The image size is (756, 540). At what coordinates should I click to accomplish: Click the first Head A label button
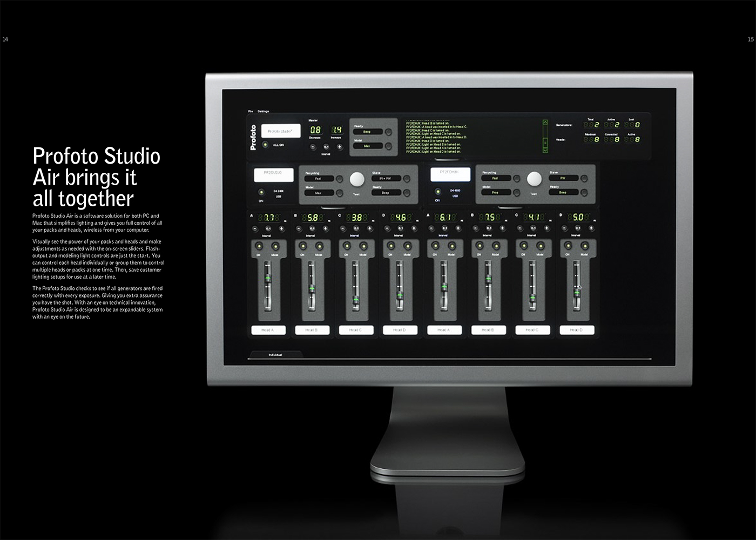(x=267, y=330)
